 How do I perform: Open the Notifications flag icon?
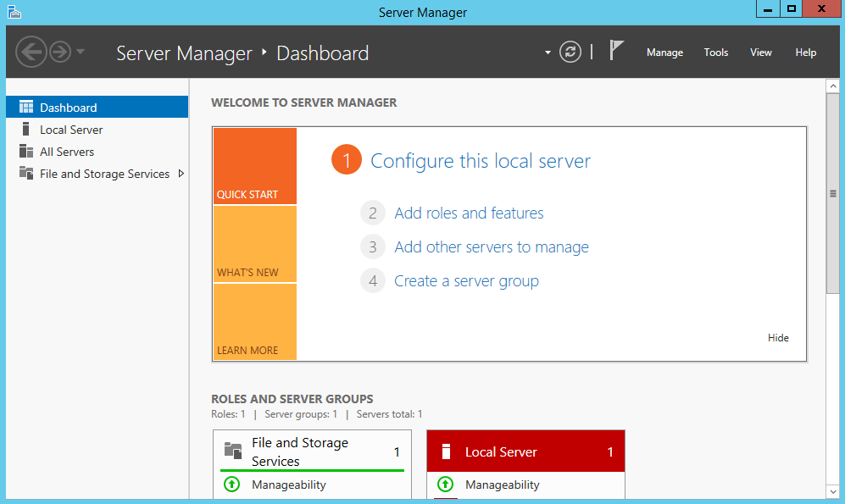[616, 50]
